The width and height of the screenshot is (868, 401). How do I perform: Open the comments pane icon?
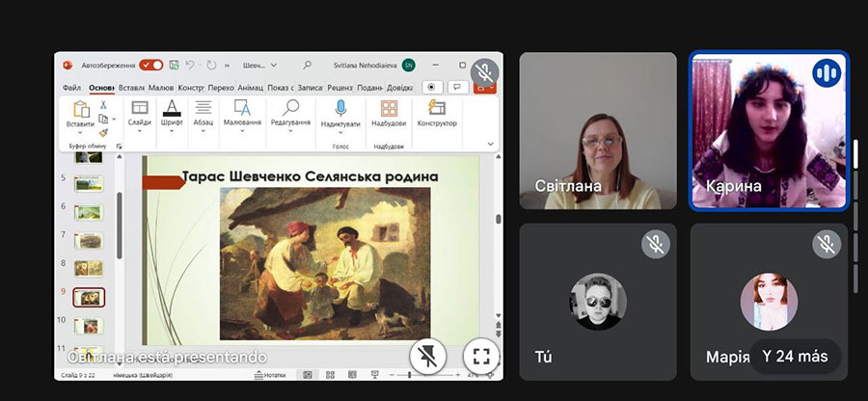click(x=458, y=88)
